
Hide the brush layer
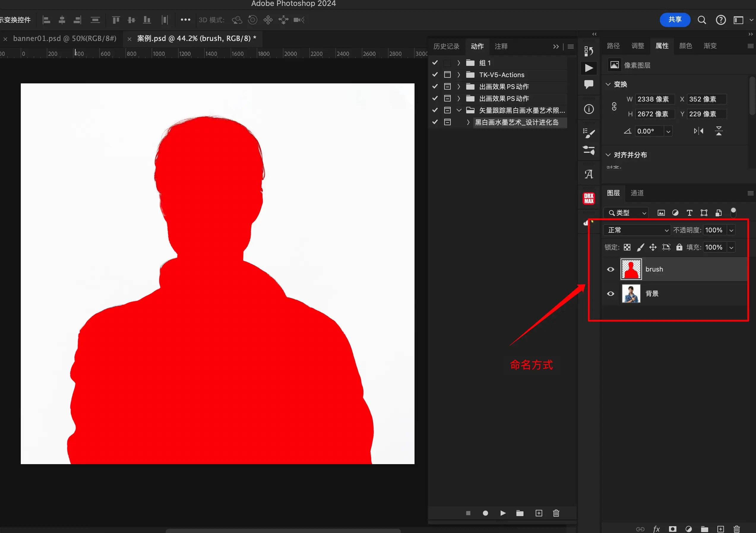[x=611, y=269]
